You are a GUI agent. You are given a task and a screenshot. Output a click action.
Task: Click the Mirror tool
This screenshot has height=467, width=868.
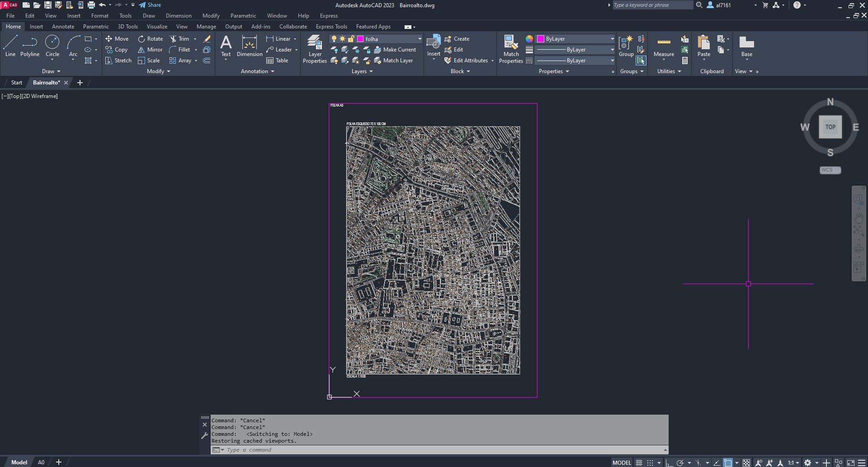150,50
